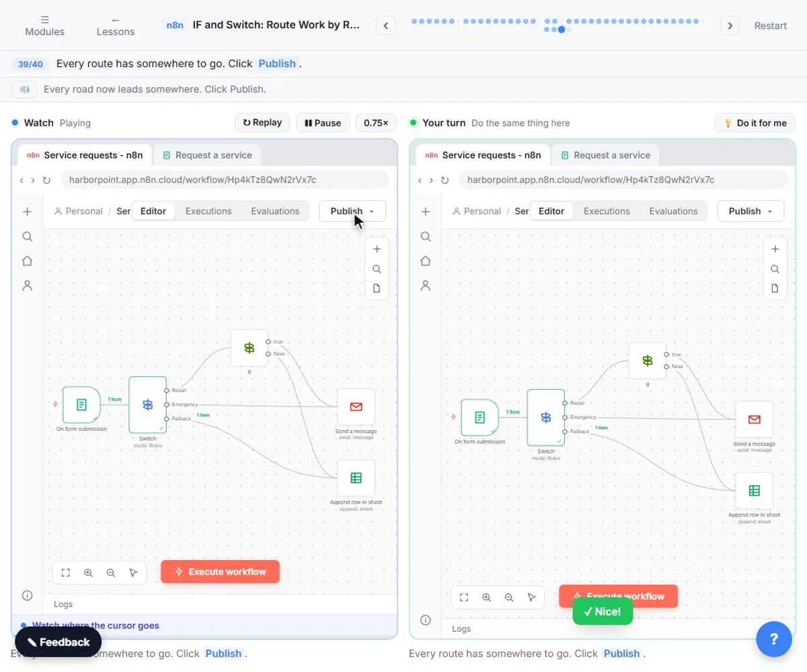Open the Logs panel in Your turn pane
This screenshot has width=807, height=672.
tap(461, 629)
